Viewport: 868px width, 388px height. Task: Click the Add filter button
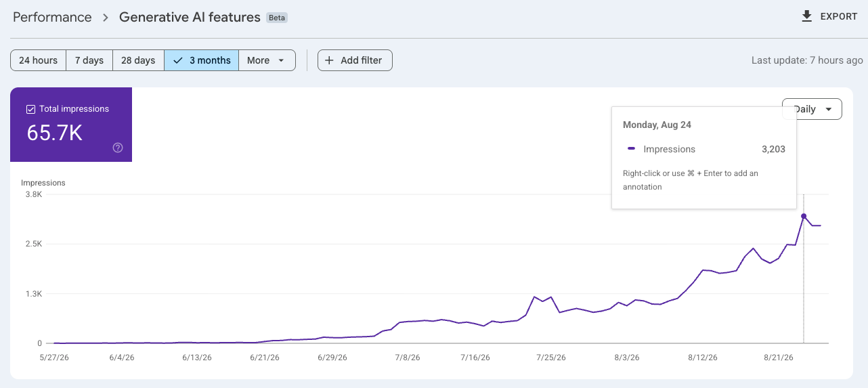click(355, 60)
